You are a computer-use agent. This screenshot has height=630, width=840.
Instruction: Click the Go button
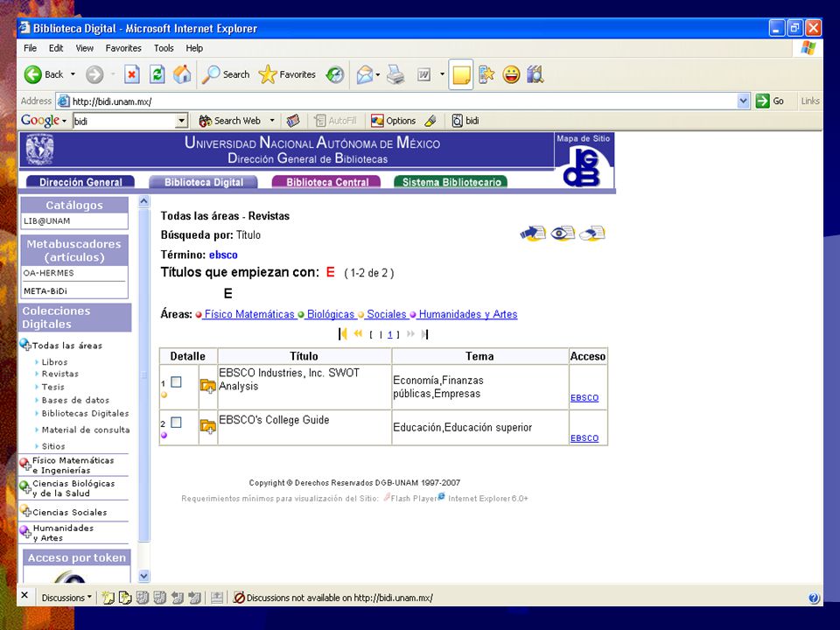point(770,101)
